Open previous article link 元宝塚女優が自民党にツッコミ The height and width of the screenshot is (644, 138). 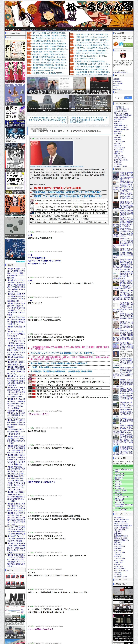point(48,120)
